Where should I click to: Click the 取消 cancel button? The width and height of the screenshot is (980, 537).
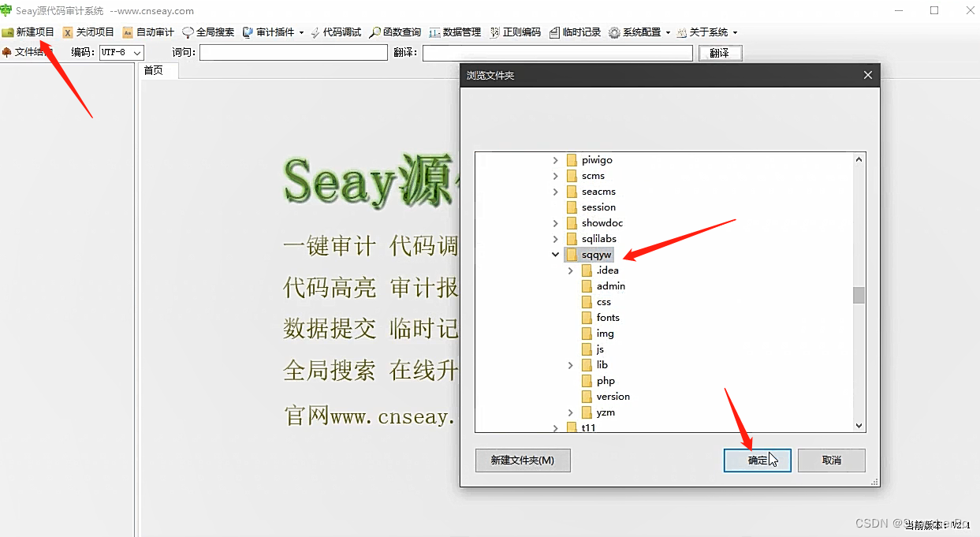click(x=832, y=461)
